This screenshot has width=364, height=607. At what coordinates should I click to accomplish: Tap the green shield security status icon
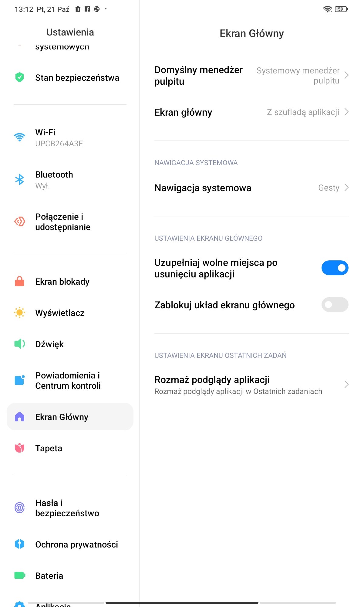[x=19, y=77]
